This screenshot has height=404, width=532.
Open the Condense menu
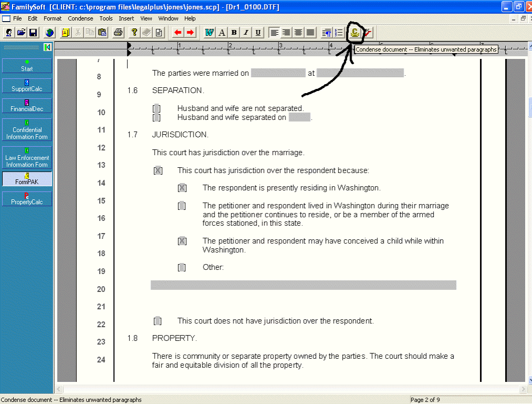80,18
